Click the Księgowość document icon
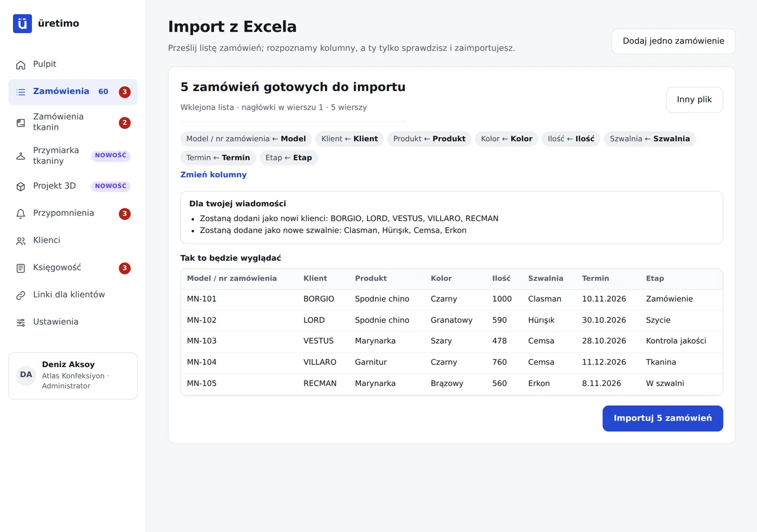Viewport: 757px width, 532px height. point(21,268)
